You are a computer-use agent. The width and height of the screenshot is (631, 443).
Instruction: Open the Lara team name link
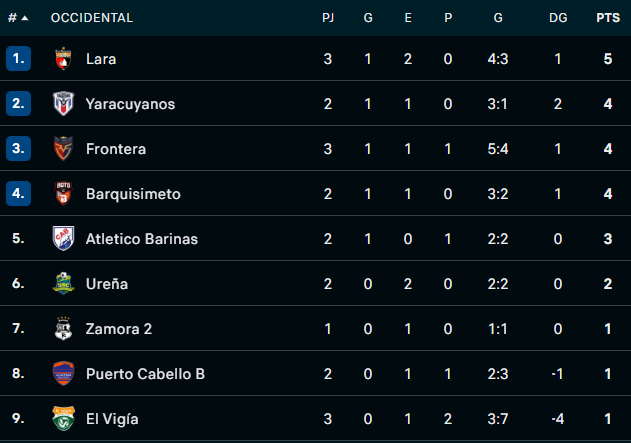click(x=101, y=59)
